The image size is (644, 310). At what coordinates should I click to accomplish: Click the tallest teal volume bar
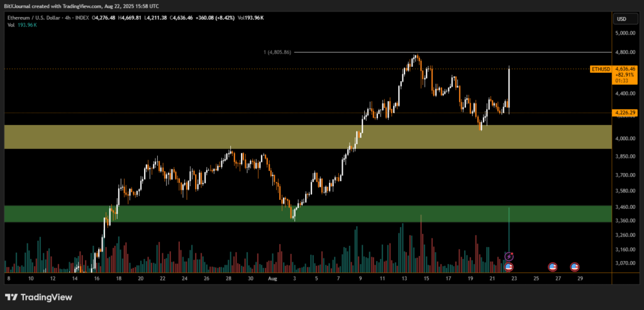pyautogui.click(x=508, y=230)
